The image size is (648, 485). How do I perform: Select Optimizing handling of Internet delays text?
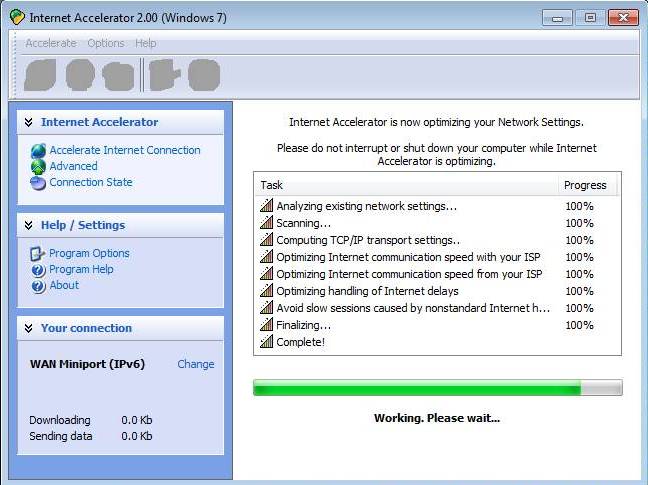367,291
